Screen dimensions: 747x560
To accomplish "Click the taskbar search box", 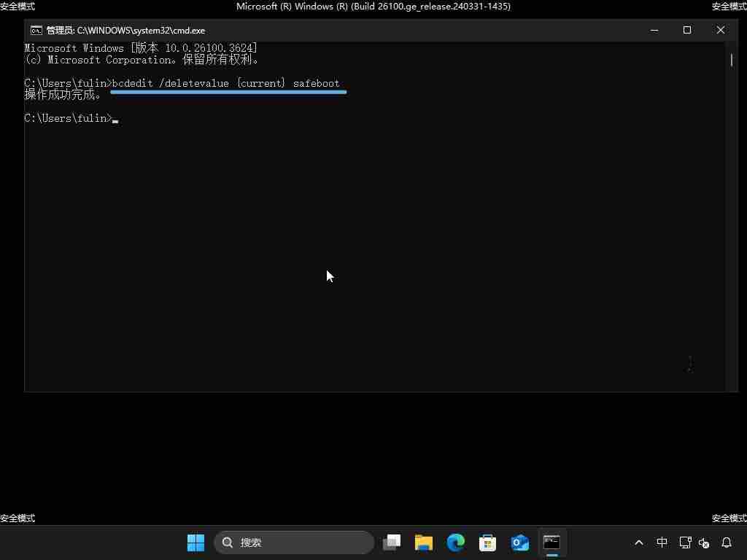I will (x=294, y=542).
